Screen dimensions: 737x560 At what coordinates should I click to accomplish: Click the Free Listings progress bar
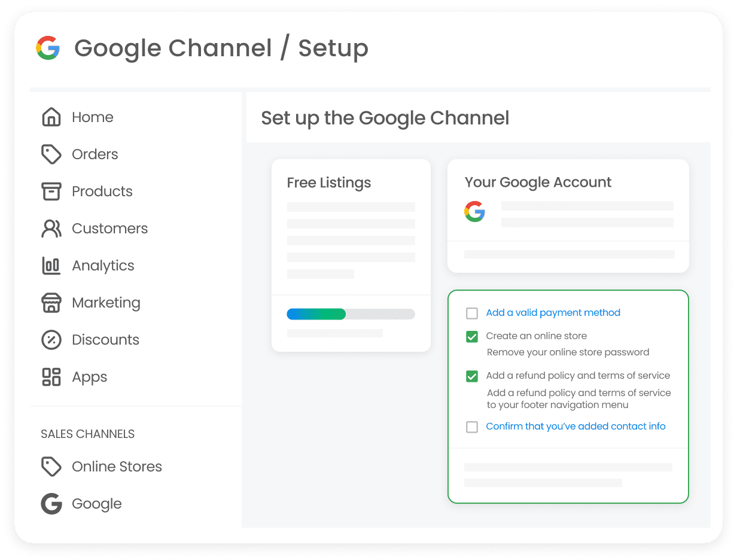pyautogui.click(x=351, y=314)
